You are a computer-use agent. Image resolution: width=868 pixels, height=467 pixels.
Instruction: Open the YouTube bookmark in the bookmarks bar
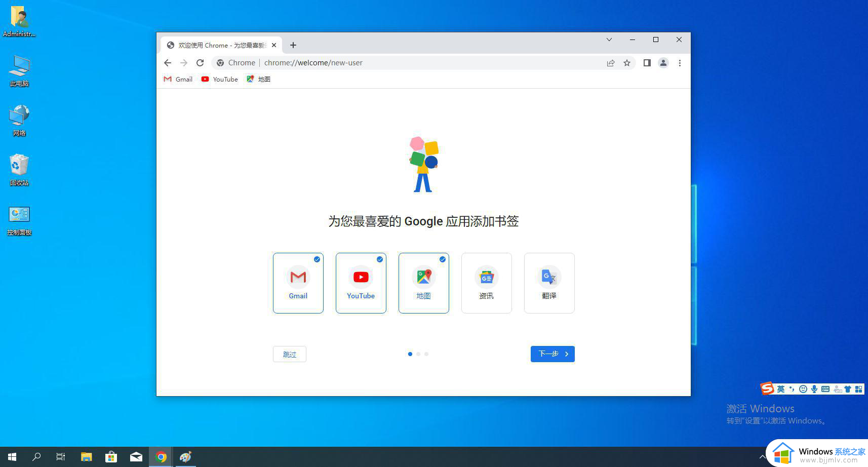[x=219, y=79]
